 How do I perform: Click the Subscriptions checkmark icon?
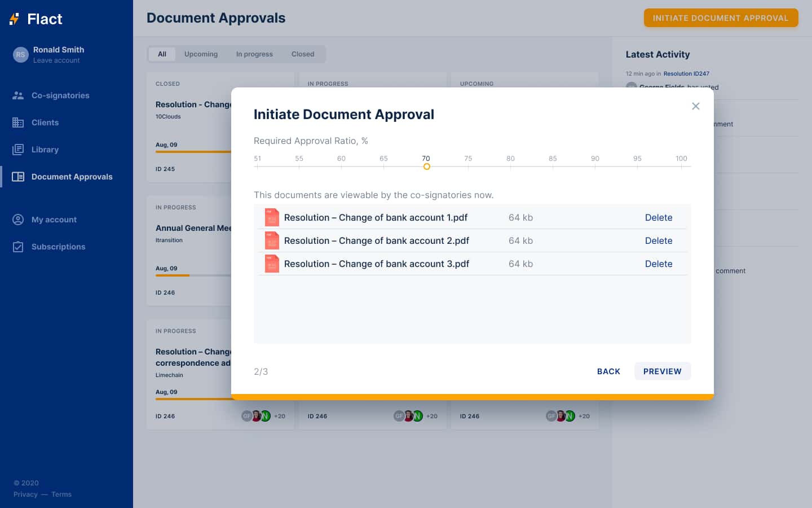[x=18, y=247]
